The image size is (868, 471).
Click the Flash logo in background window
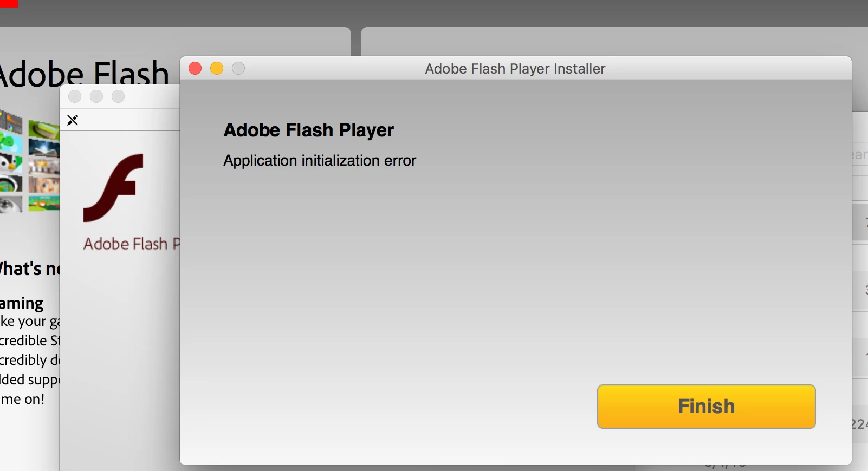pos(113,188)
